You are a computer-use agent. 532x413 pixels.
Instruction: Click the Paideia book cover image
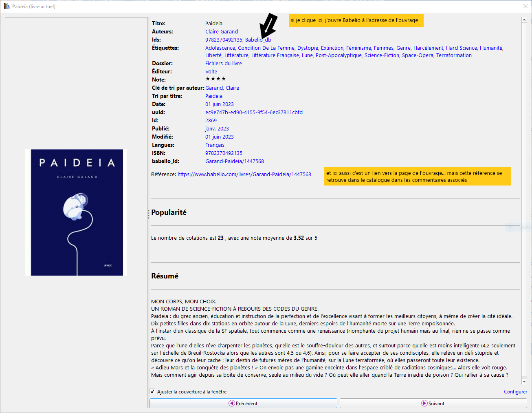(x=76, y=212)
